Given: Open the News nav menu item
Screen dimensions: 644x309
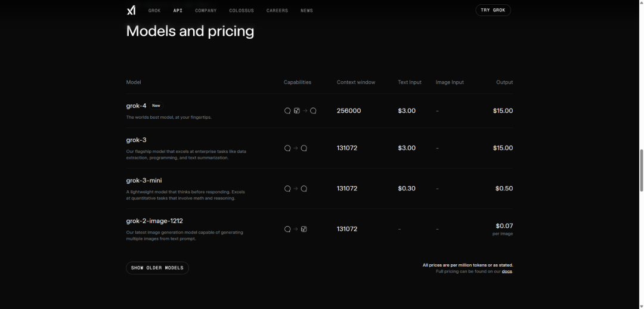Looking at the screenshot, I should click(307, 11).
